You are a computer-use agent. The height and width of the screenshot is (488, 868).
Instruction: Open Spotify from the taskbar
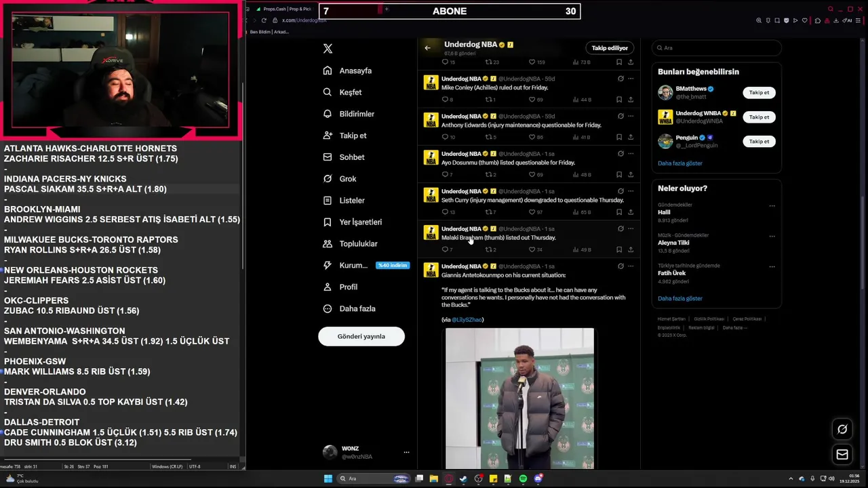pos(524,479)
